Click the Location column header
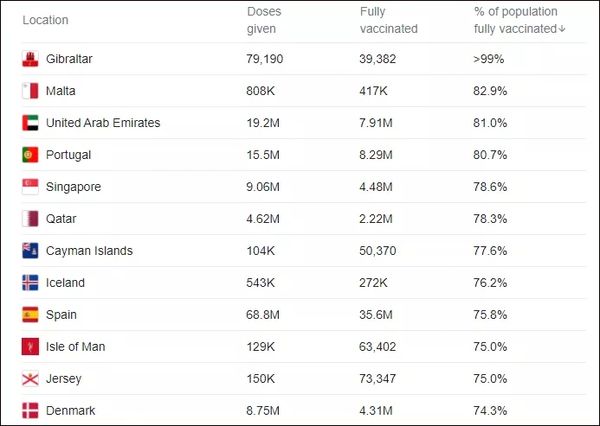 pyautogui.click(x=44, y=20)
